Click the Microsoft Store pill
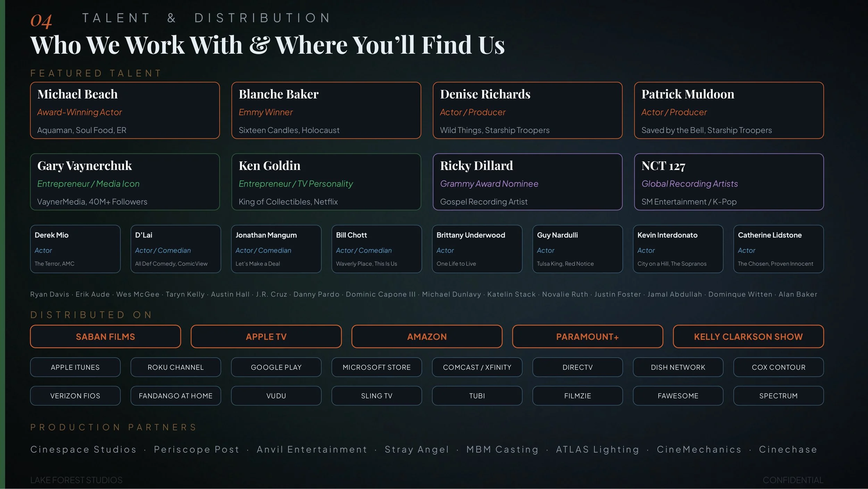Image resolution: width=868 pixels, height=489 pixels. tap(377, 367)
